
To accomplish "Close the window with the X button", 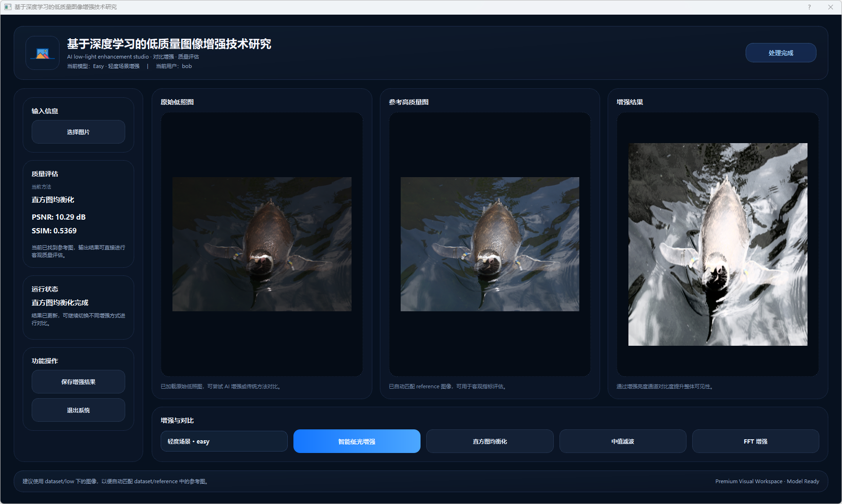I will pyautogui.click(x=830, y=7).
